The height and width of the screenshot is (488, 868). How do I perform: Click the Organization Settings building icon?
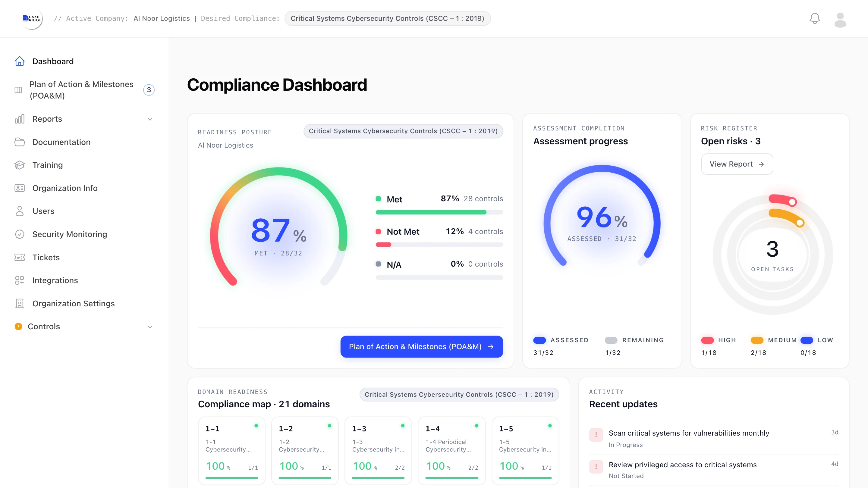[20, 303]
